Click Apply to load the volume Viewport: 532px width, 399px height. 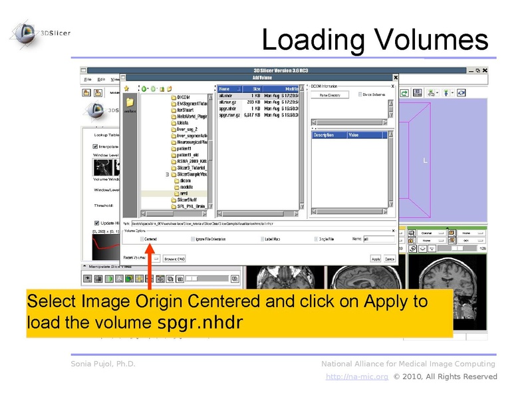[376, 258]
